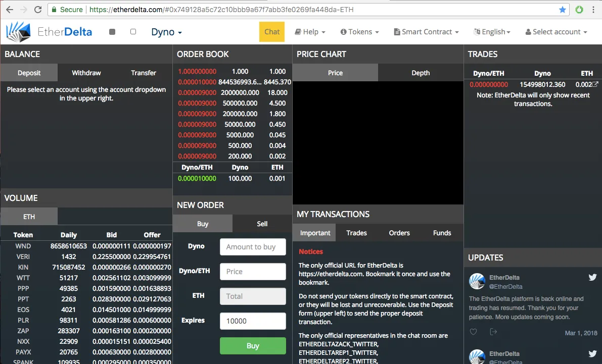Click the EtherDelta avatar on the first tweet
Viewport: 602px width, 364px height.
coord(477,281)
